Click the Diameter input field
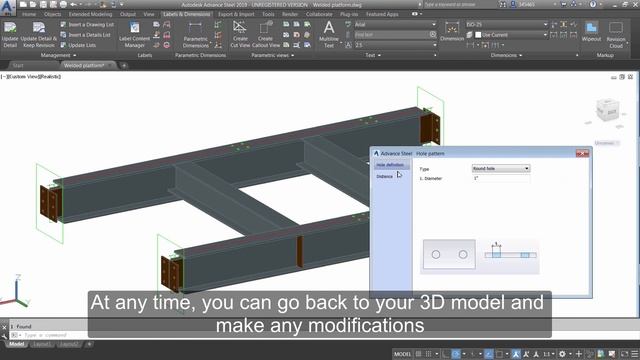 (x=501, y=179)
